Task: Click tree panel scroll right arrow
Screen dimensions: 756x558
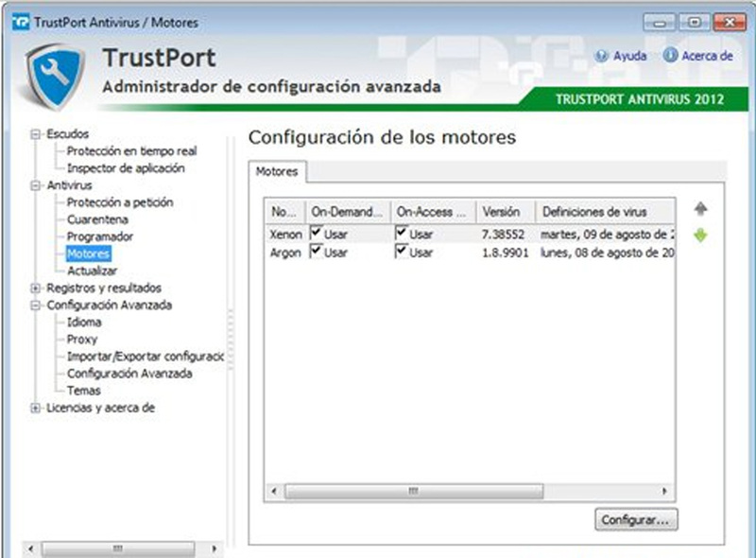Action: [215, 549]
